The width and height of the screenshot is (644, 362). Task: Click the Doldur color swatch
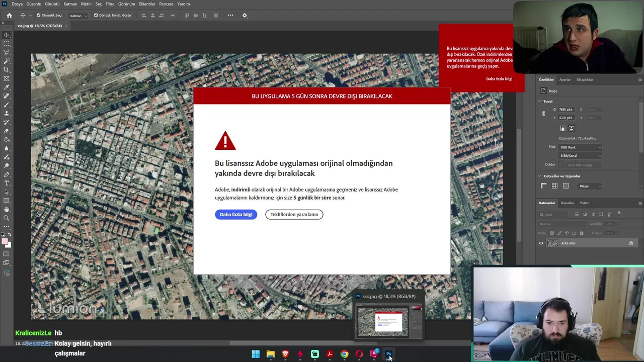click(561, 165)
